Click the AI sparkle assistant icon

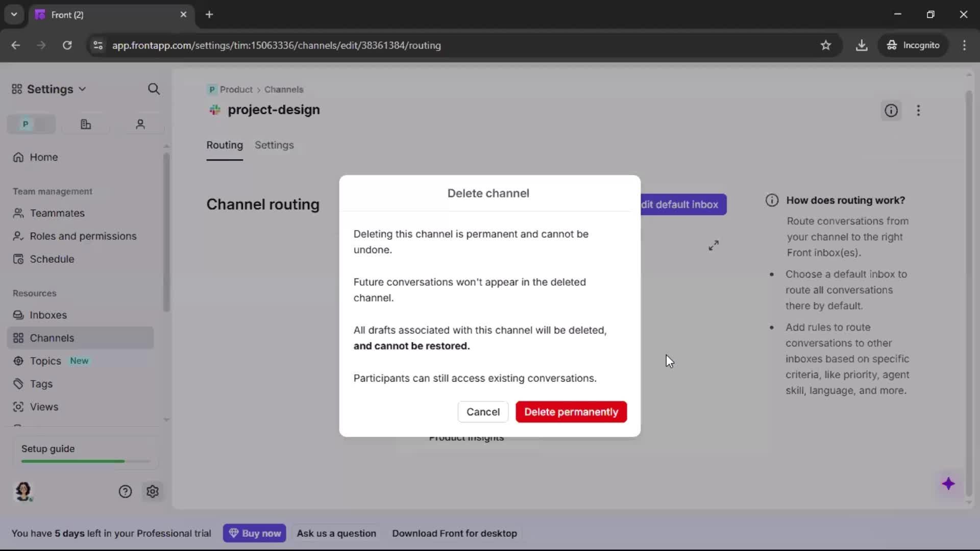tap(949, 484)
